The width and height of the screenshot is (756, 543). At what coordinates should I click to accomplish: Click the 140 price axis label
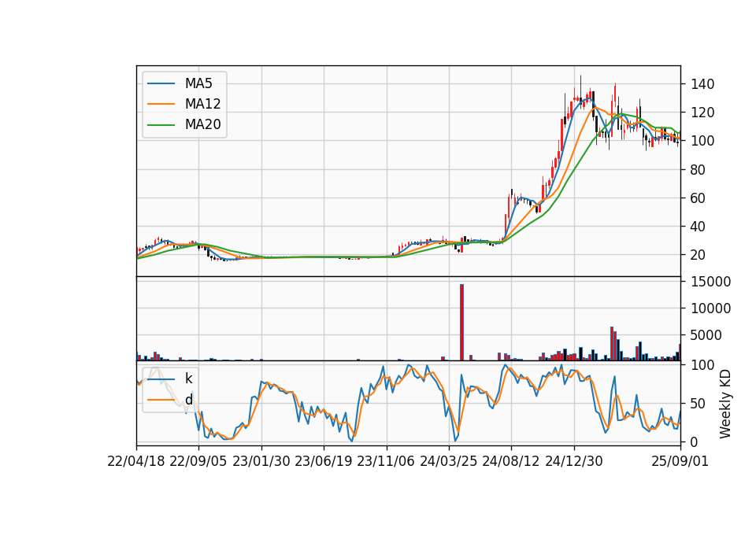(702, 84)
